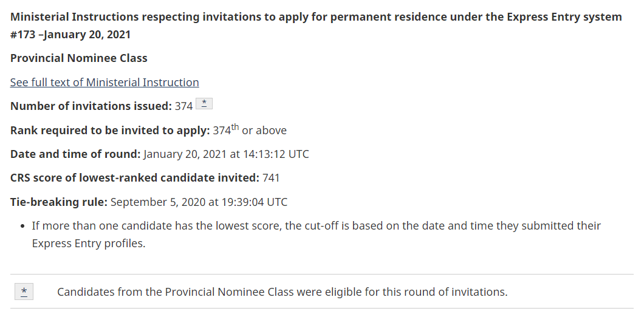Screen dimensions: 644x314
Task: Click the "CRS score of lowest-ranked candidate" label
Action: pos(135,178)
